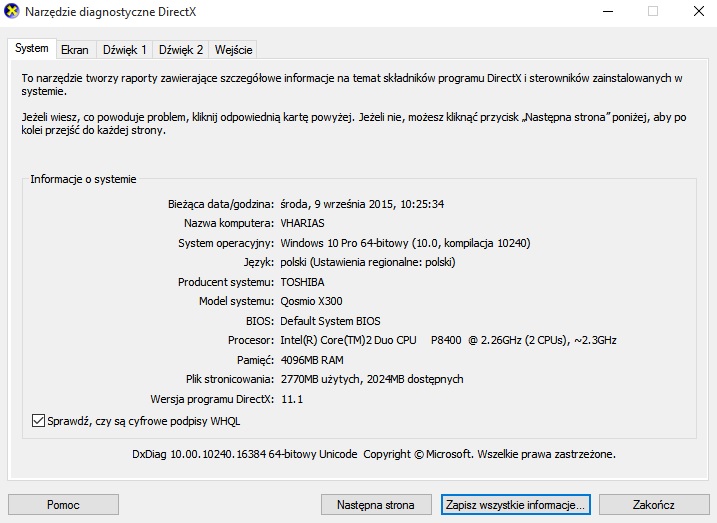717x523 pixels.
Task: Click the 'Procesor:' label
Action: tap(251, 340)
